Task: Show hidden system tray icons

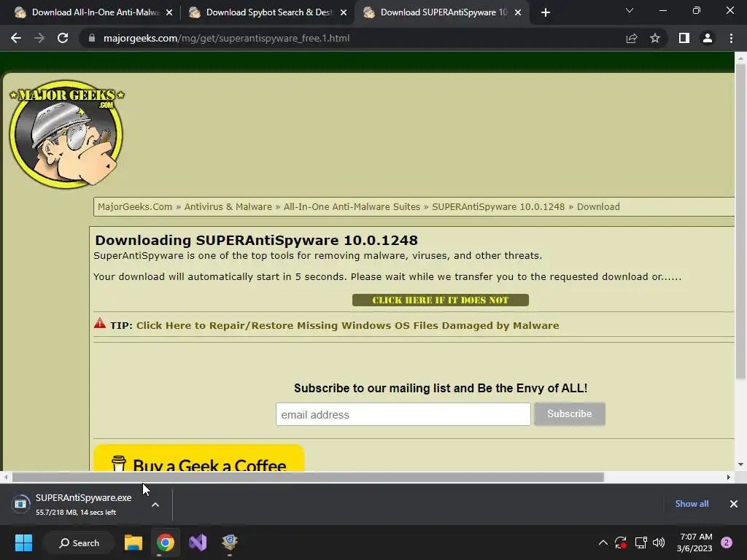Action: point(603,542)
